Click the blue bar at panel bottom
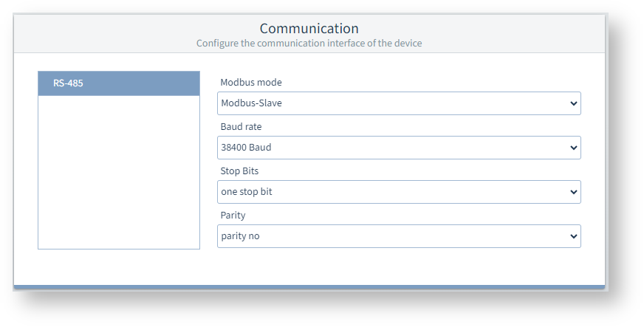The height and width of the screenshot is (327, 644). (x=309, y=286)
